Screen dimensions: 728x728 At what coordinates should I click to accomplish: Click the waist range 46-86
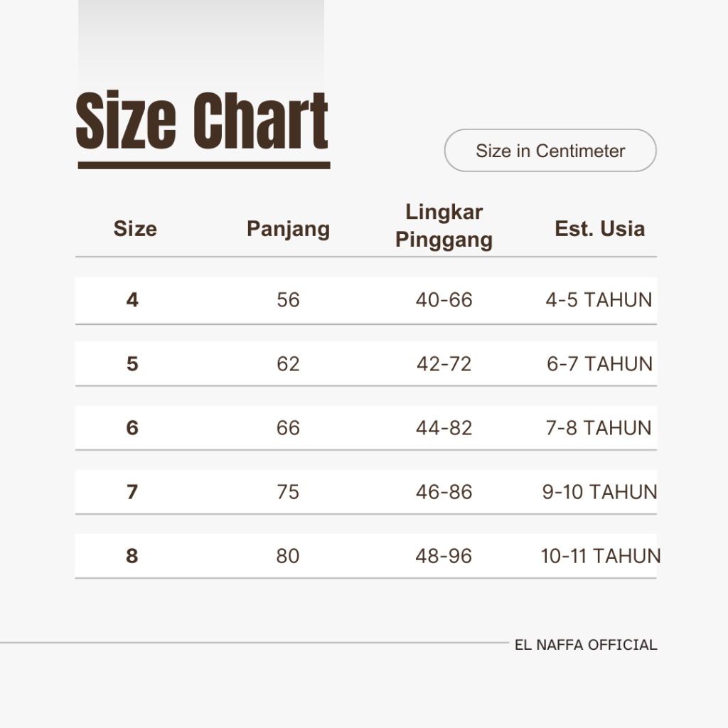[444, 492]
